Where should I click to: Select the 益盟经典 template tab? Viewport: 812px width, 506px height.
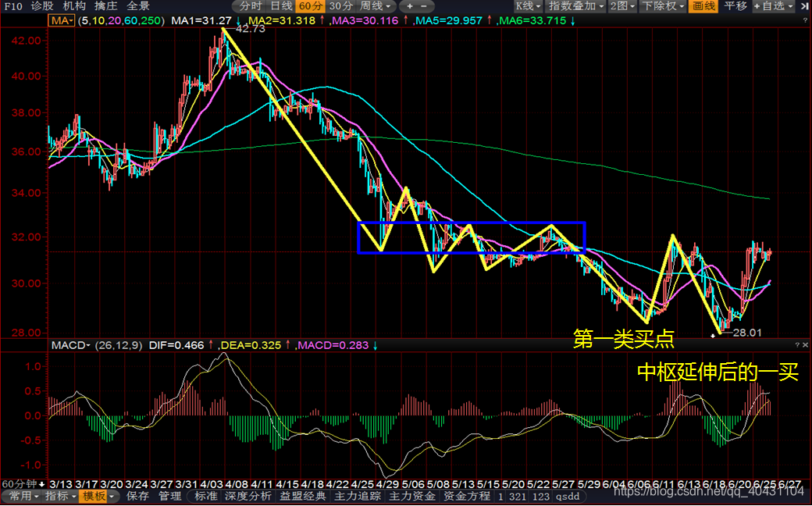[x=303, y=496]
